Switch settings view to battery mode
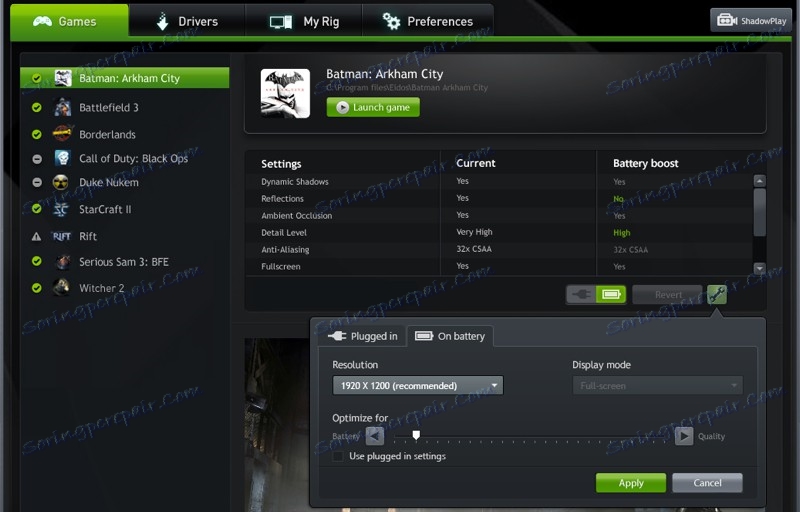Viewport: 800px width, 512px height. coord(611,294)
